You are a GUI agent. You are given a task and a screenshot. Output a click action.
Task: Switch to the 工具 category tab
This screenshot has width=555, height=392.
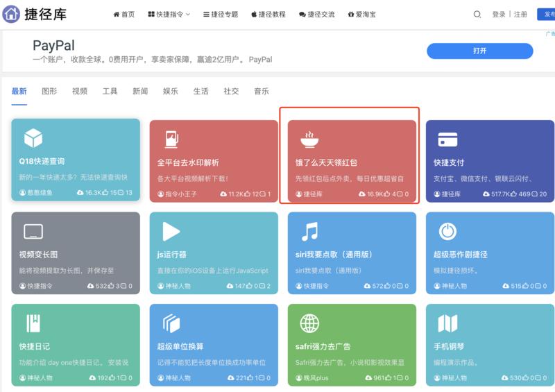coord(110,92)
